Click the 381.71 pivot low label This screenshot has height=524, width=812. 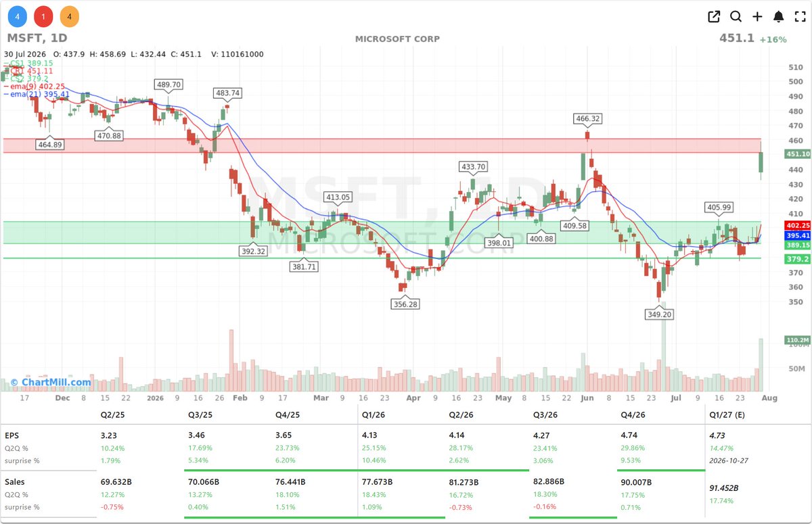click(304, 266)
